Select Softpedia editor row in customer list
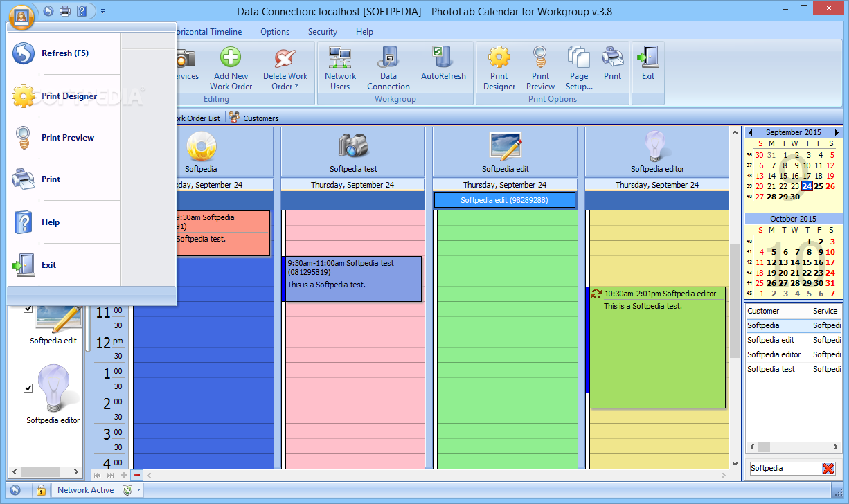 [x=794, y=354]
